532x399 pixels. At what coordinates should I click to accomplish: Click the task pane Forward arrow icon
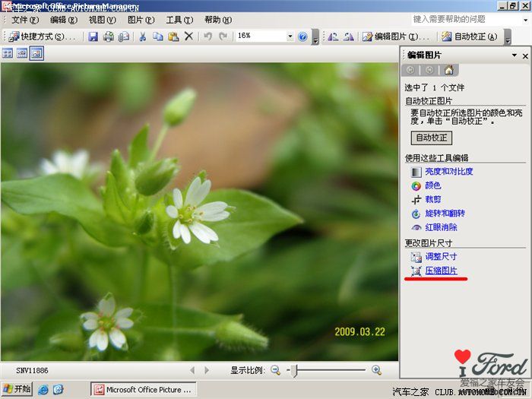coord(429,70)
